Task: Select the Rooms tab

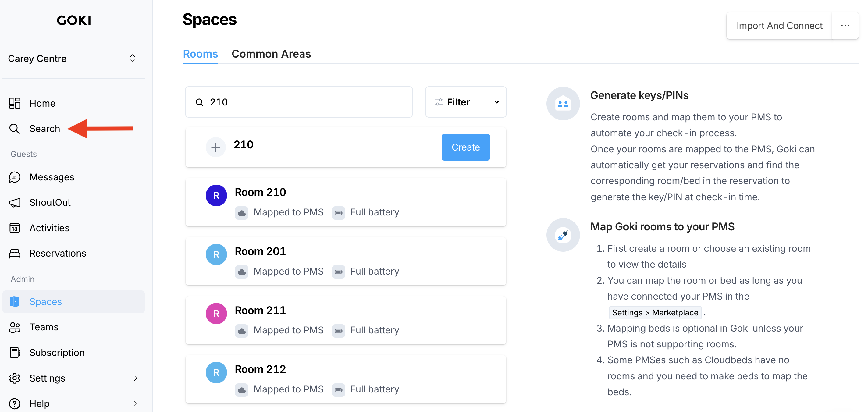Action: pyautogui.click(x=200, y=54)
